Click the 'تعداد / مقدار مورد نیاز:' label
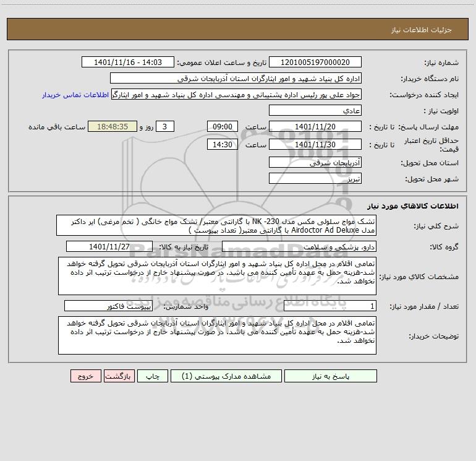This screenshot has height=461, width=476. coord(424,306)
